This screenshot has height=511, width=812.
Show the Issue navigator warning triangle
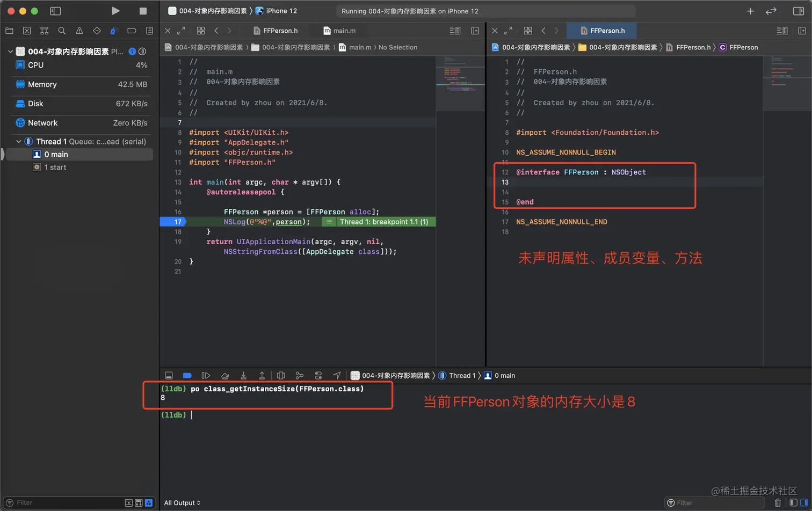[x=78, y=31]
